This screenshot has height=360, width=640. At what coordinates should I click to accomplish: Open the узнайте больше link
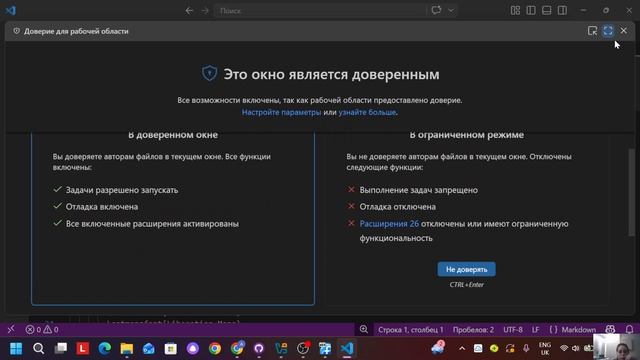coord(367,112)
